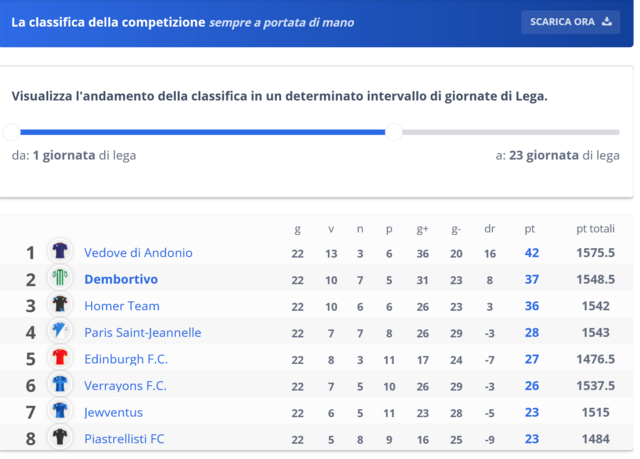Click the pt totali column header
The image size is (640, 459).
(x=595, y=229)
